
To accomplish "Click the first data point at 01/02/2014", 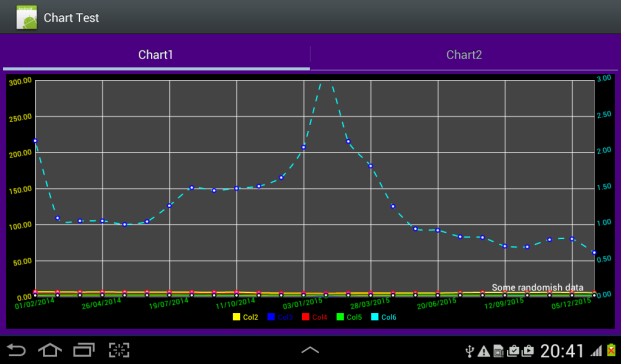I will [35, 141].
